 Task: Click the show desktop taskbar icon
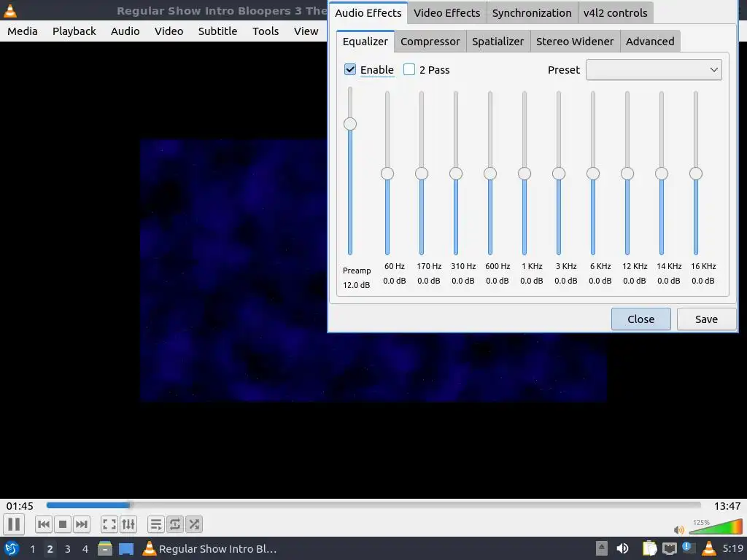pos(126,548)
